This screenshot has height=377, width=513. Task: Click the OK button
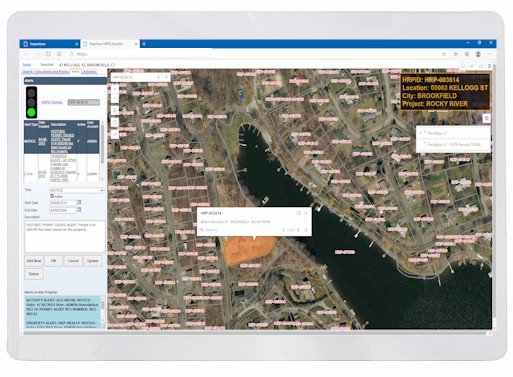(x=53, y=261)
